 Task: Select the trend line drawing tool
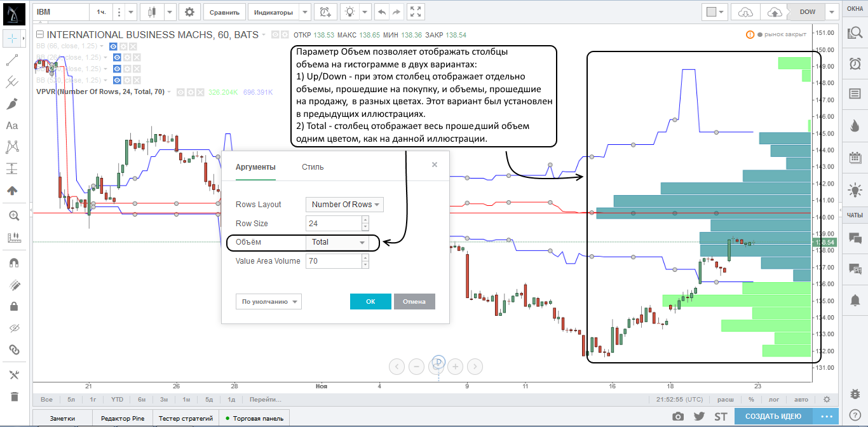click(12, 60)
